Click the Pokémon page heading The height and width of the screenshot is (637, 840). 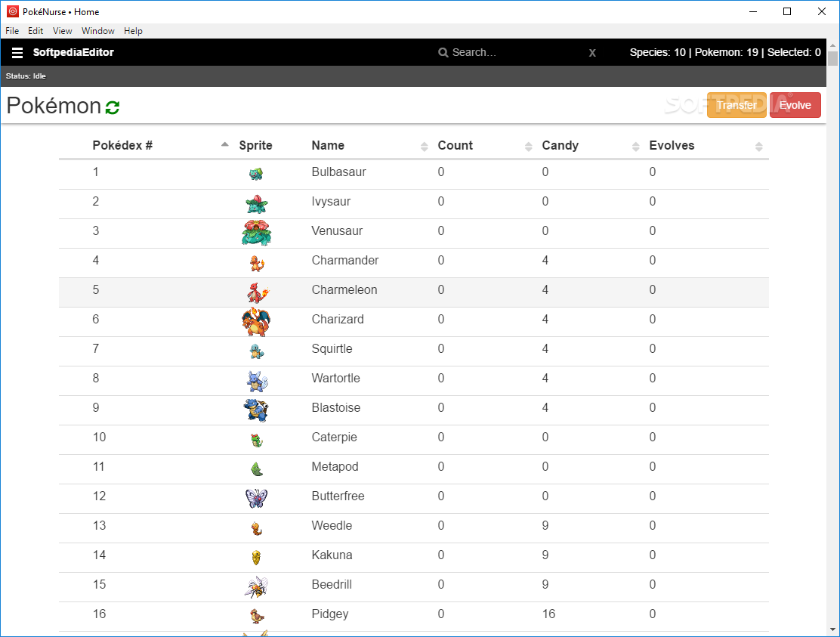tap(54, 106)
